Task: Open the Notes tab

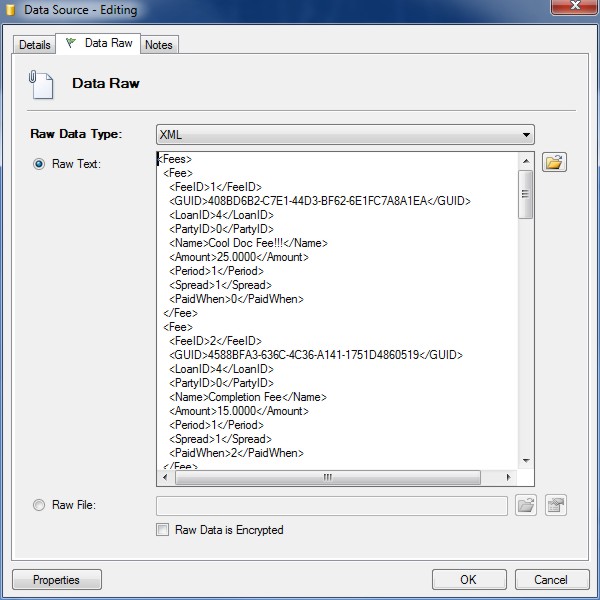Action: [158, 45]
